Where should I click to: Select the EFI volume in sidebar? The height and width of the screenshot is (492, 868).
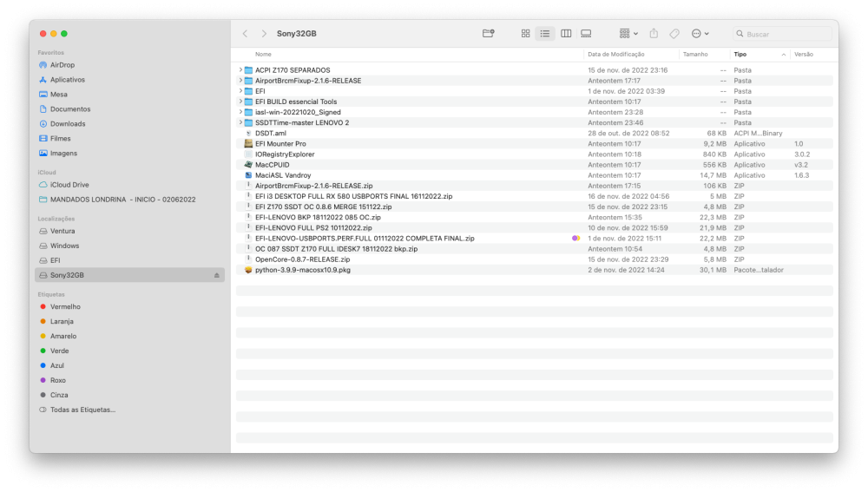(56, 260)
